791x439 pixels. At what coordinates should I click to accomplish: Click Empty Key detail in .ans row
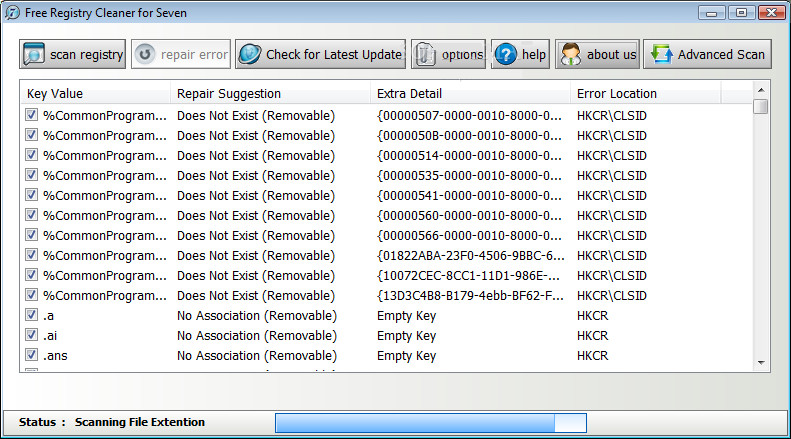[x=407, y=356]
